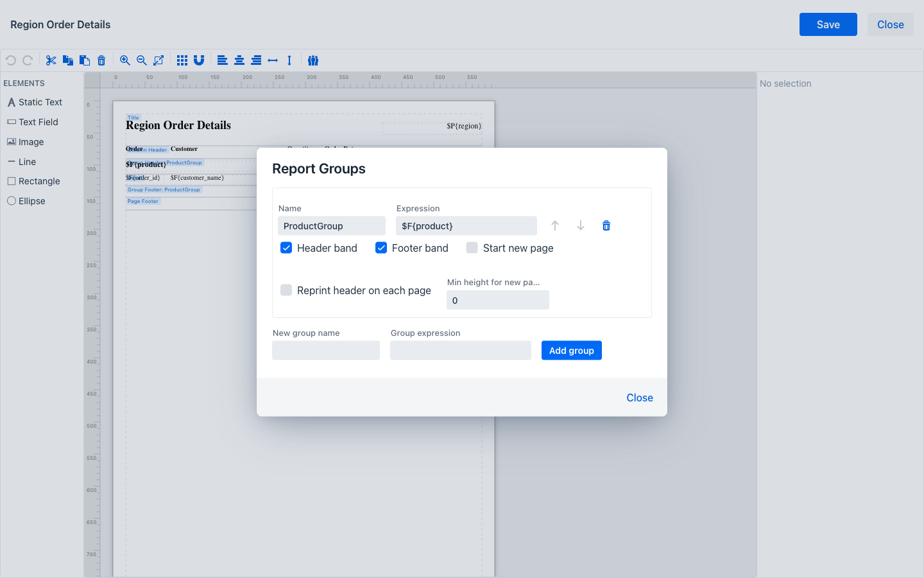Viewport: 924px width, 578px height.
Task: Enable Start new page checkbox
Action: click(x=472, y=248)
